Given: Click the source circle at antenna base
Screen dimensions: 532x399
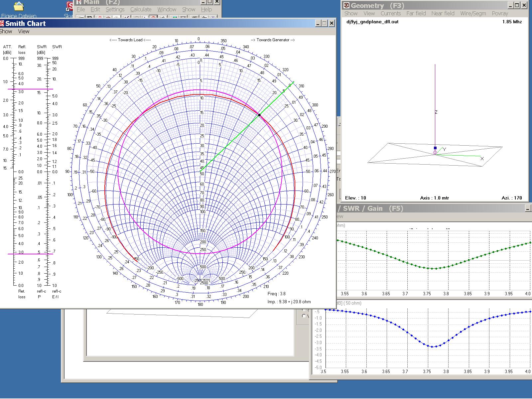Looking at the screenshot, I should 435,153.
